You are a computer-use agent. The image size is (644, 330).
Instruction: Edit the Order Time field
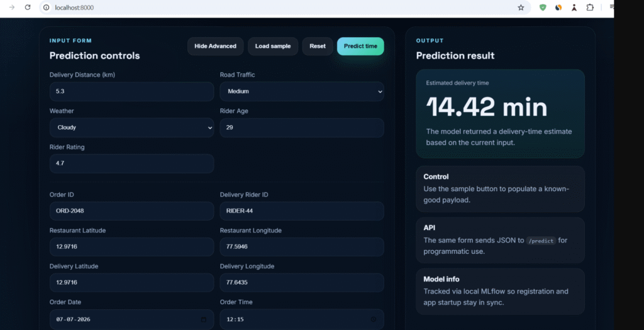(302, 319)
